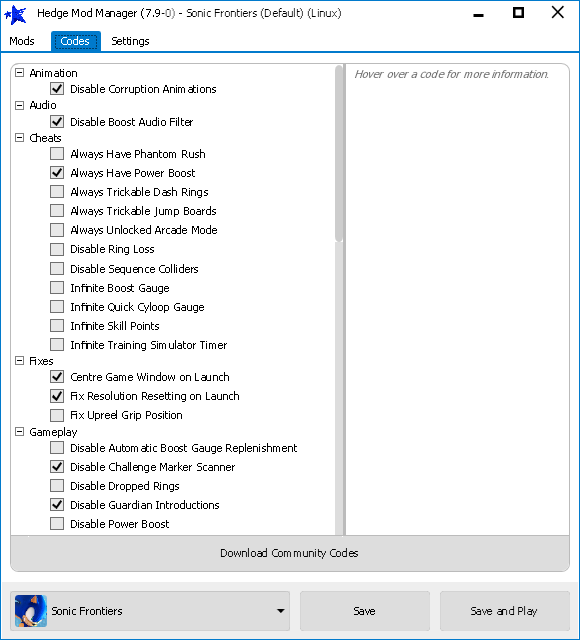Collapse the Gameplay category
The height and width of the screenshot is (640, 580).
(x=19, y=431)
